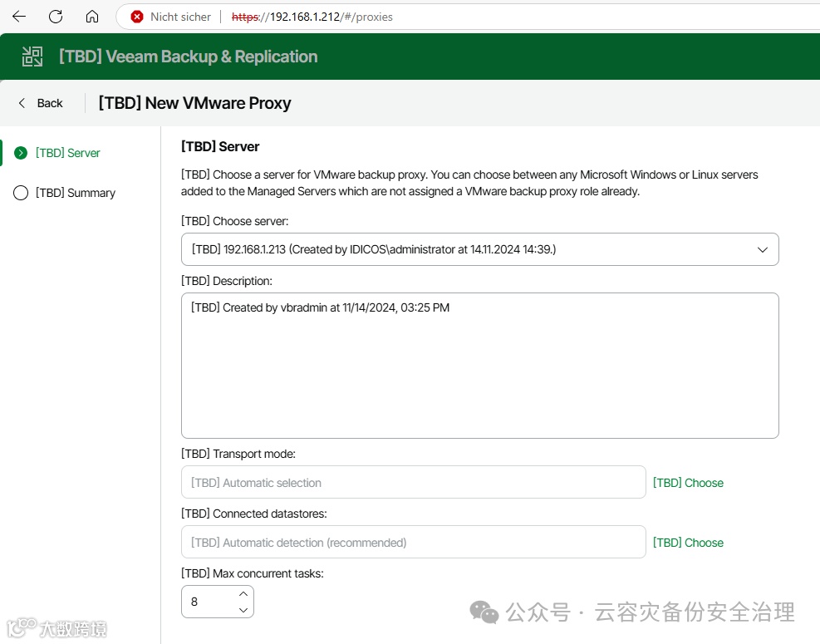This screenshot has width=820, height=644.
Task: Open the browser home page icon
Action: [x=92, y=17]
